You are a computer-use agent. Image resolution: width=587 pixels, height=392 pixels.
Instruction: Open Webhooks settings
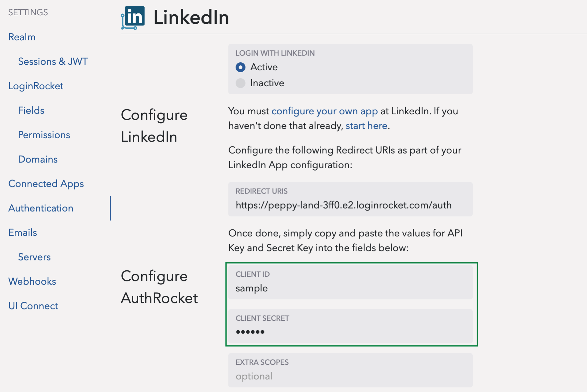pyautogui.click(x=32, y=282)
